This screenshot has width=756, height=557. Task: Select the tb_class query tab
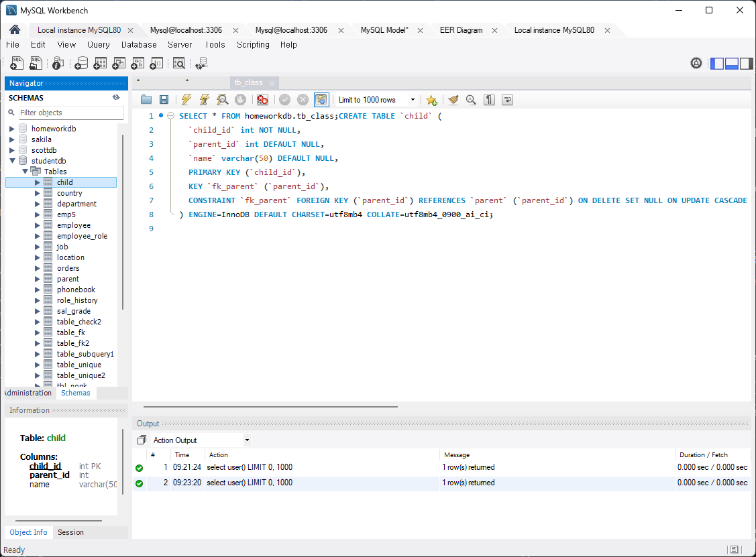[248, 82]
